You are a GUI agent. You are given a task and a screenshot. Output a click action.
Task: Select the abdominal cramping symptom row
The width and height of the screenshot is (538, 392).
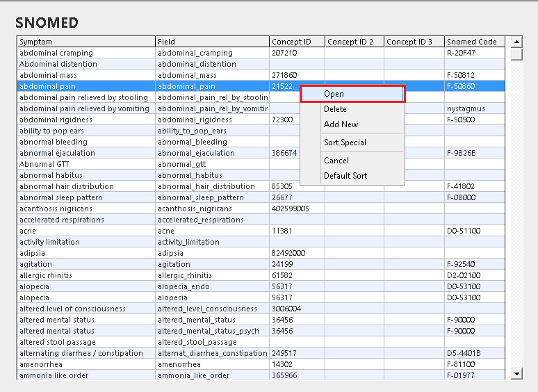(86, 53)
